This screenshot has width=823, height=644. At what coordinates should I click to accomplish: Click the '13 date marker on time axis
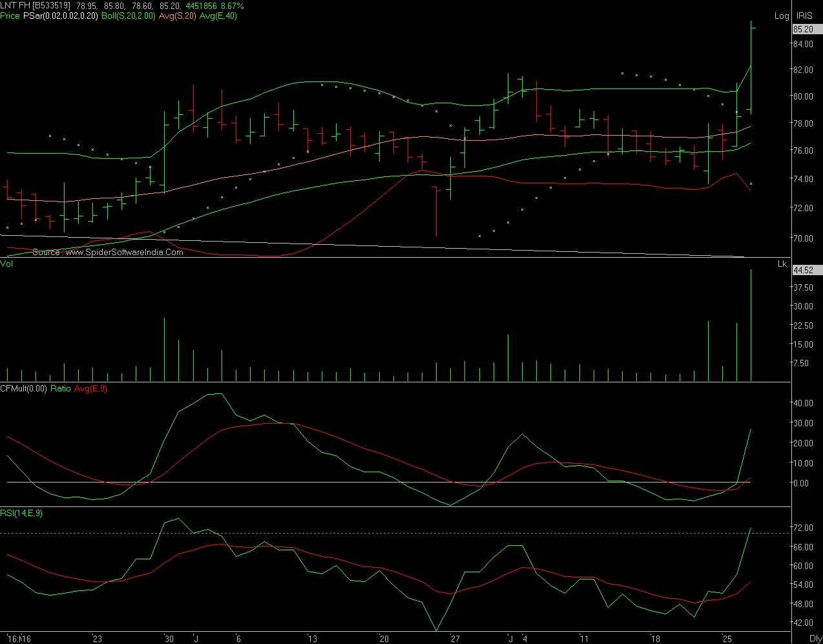(x=311, y=639)
